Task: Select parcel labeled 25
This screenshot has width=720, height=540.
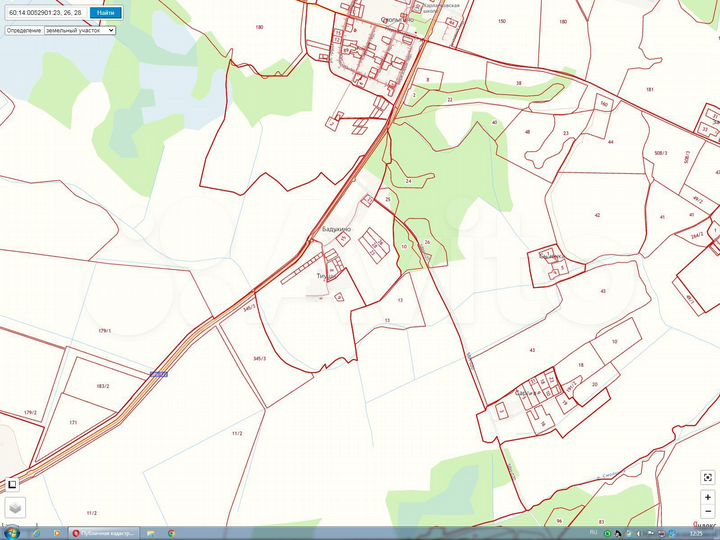Action: click(x=388, y=199)
